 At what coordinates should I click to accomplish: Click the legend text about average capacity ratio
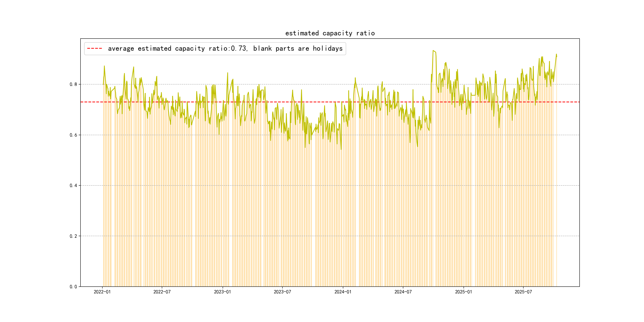(x=225, y=48)
